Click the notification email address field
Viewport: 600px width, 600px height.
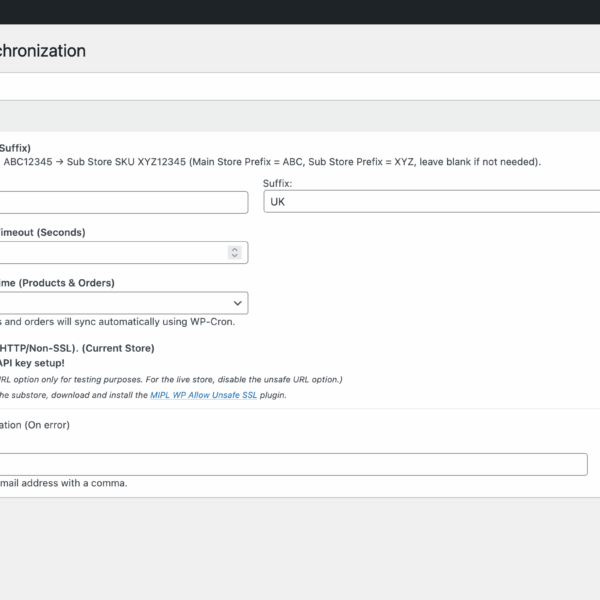[x=293, y=464]
